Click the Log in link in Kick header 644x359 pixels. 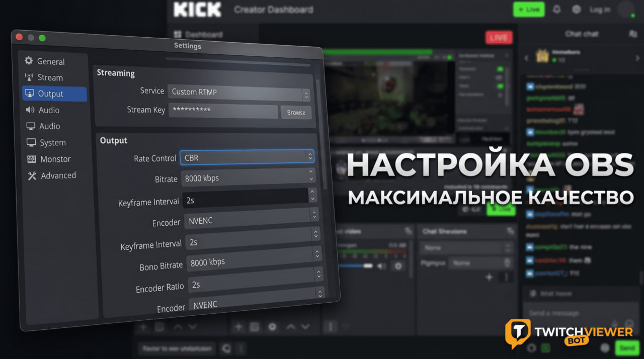(600, 10)
